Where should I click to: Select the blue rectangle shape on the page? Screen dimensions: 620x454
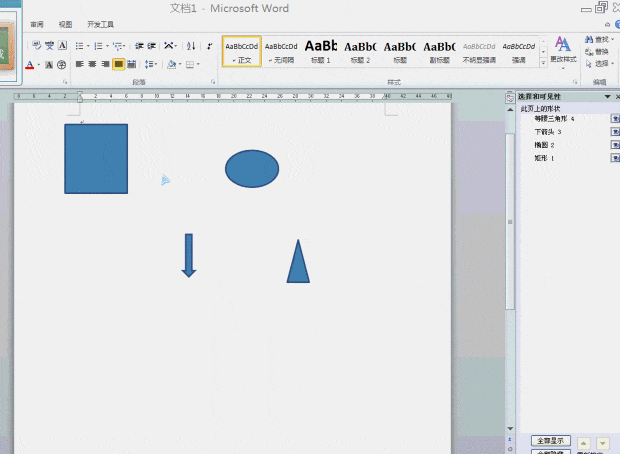pos(96,158)
